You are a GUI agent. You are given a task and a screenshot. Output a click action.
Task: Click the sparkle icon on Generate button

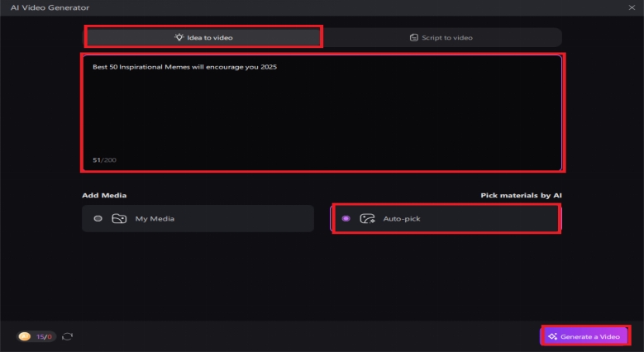pyautogui.click(x=552, y=336)
